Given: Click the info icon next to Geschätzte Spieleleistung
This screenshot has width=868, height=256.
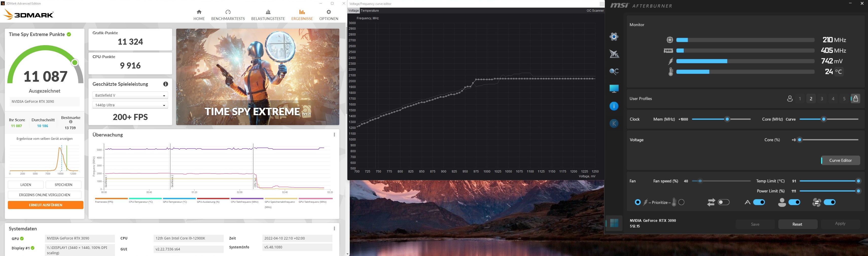Looking at the screenshot, I should click(165, 84).
